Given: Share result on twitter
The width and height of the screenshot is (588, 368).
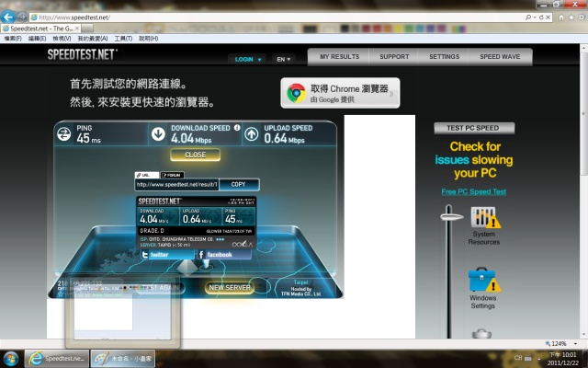Looking at the screenshot, I should pos(167,255).
